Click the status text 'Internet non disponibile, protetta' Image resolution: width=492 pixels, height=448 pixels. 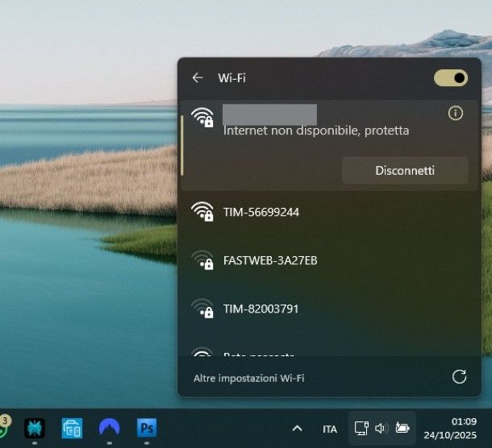click(x=316, y=131)
